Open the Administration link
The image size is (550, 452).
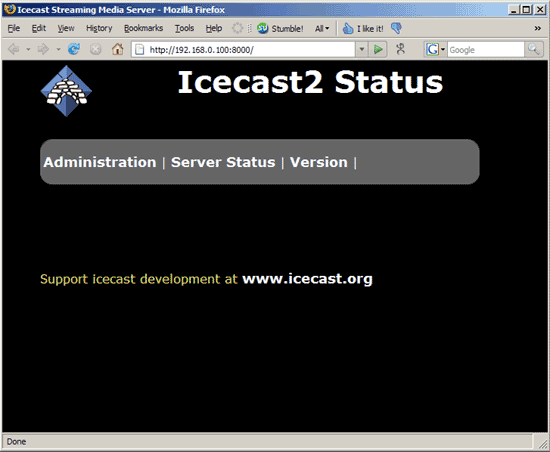(x=100, y=162)
